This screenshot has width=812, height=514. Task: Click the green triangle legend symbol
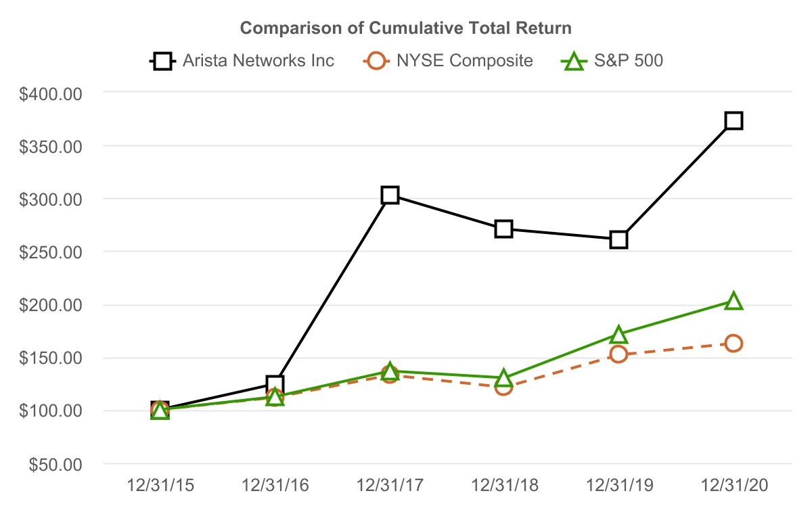[x=574, y=62]
